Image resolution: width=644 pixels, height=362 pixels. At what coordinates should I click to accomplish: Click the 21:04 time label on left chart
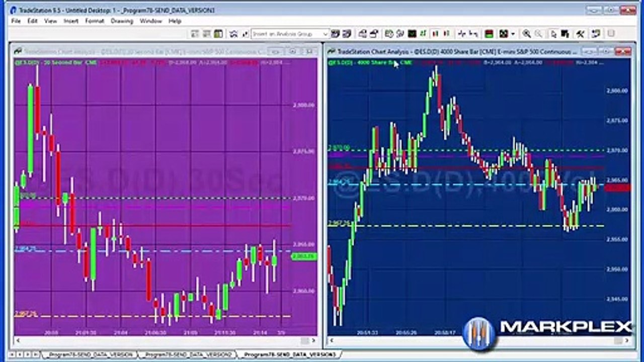(121, 332)
